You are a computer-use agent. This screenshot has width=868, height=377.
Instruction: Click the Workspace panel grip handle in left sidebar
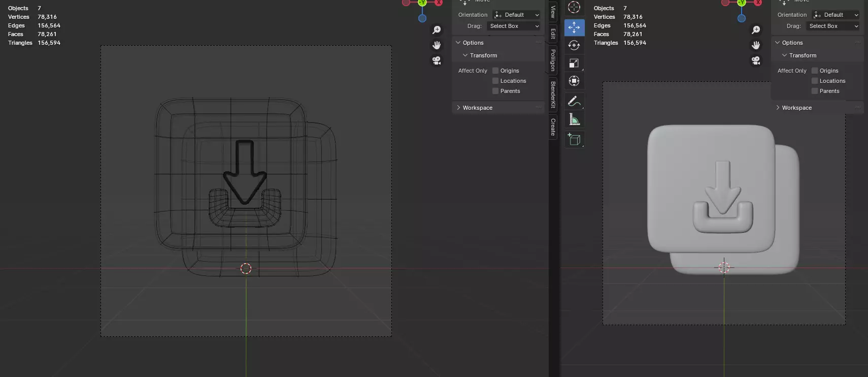tap(539, 108)
